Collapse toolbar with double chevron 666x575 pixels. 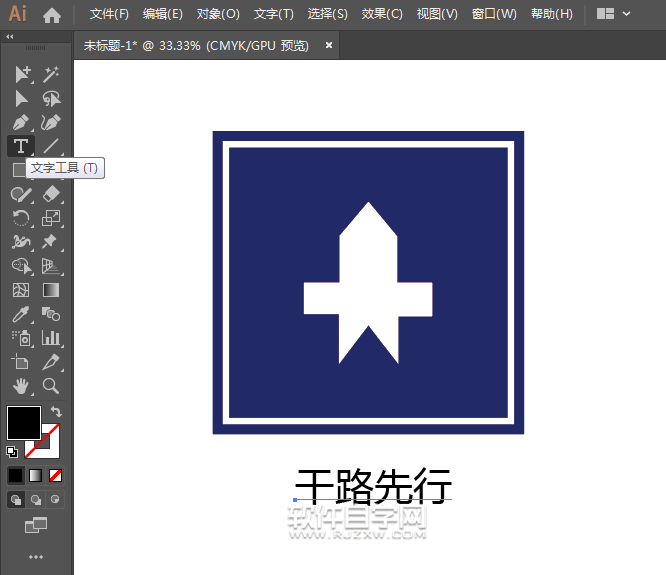tap(10, 37)
